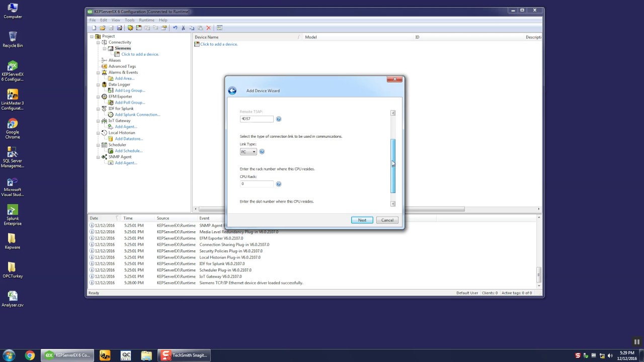644x362 pixels.
Task: Open the Runtime menu
Action: point(147,20)
